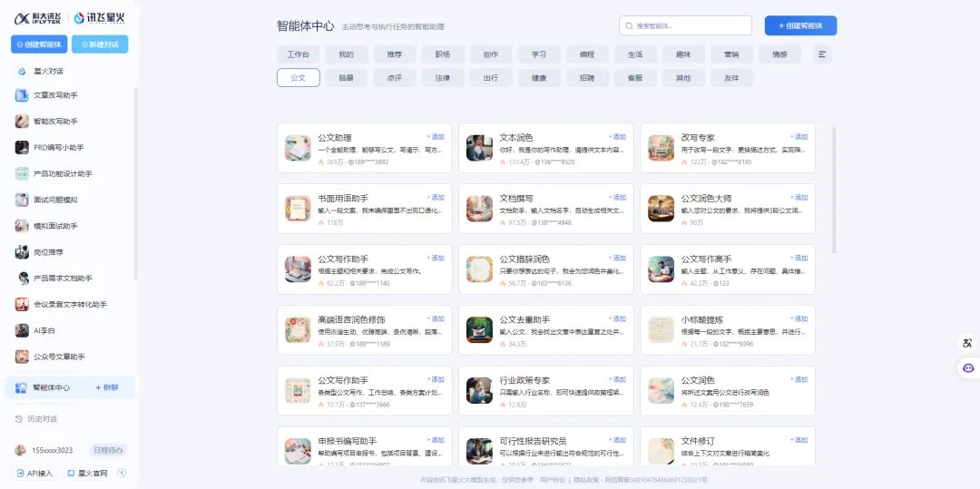Click the translate floating icon at right edge
980x489 pixels.
point(967,343)
